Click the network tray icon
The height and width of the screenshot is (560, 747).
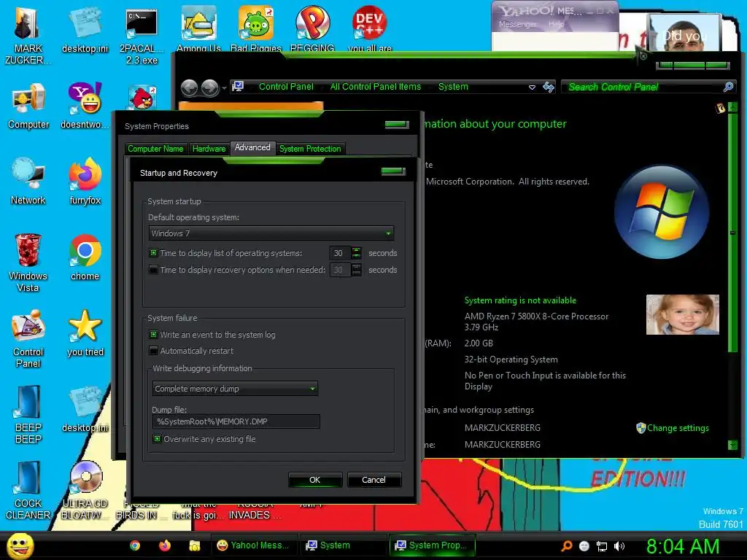coord(602,546)
